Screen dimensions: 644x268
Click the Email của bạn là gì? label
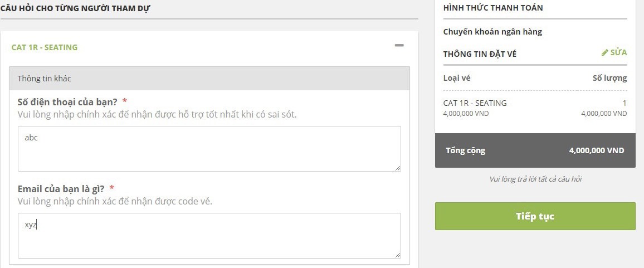(61, 189)
